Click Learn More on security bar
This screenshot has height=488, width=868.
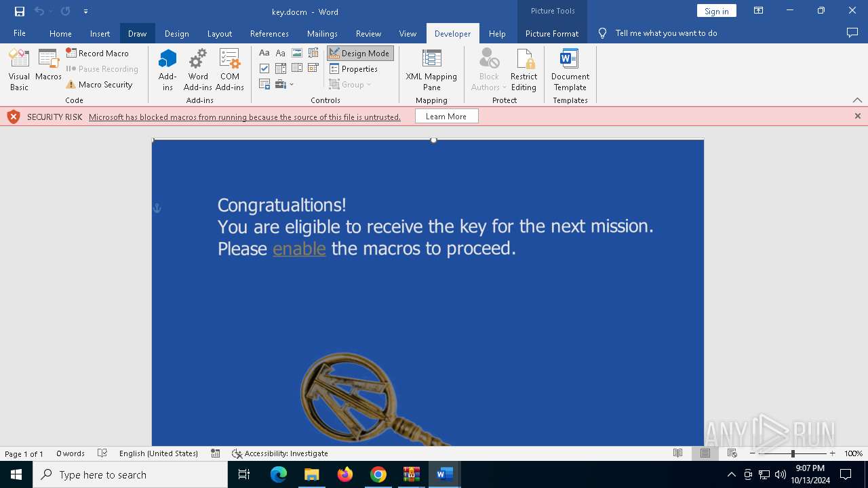tap(446, 117)
